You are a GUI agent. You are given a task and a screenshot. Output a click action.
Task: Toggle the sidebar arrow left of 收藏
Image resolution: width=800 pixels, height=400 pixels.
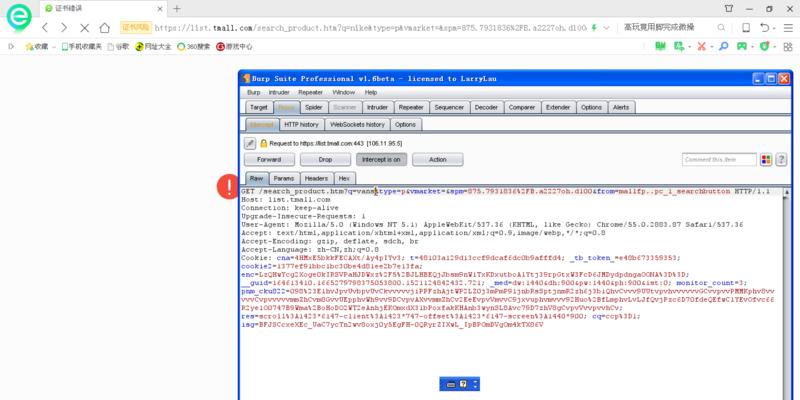[x=11, y=46]
